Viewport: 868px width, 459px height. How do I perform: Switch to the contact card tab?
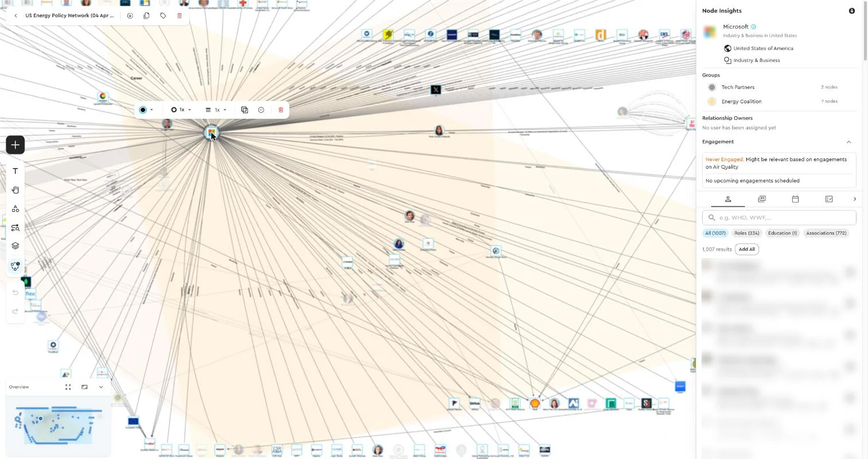point(762,199)
